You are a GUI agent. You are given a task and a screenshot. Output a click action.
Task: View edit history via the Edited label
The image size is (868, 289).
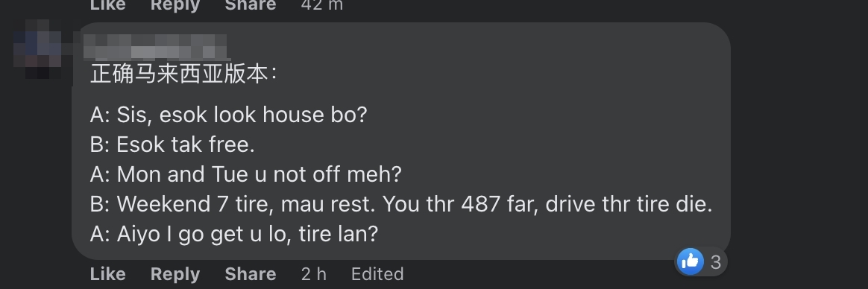pyautogui.click(x=377, y=273)
